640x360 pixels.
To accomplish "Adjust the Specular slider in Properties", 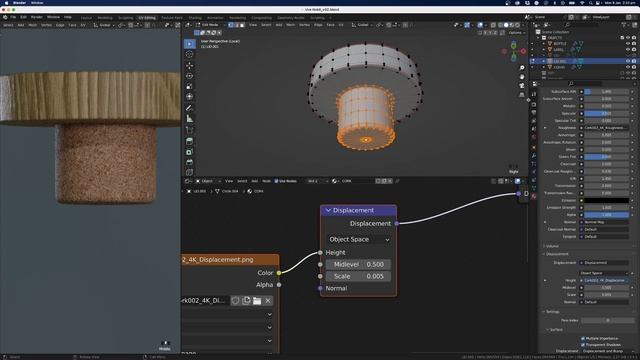I will [x=607, y=113].
